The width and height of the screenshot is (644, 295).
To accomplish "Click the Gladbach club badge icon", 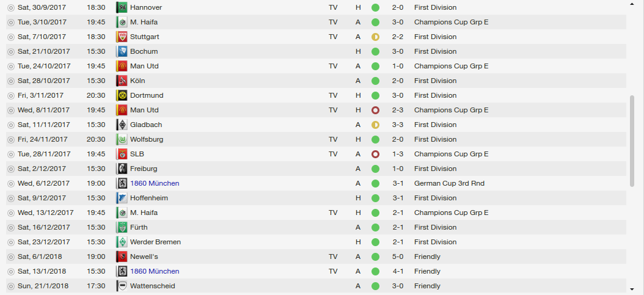I will point(121,125).
